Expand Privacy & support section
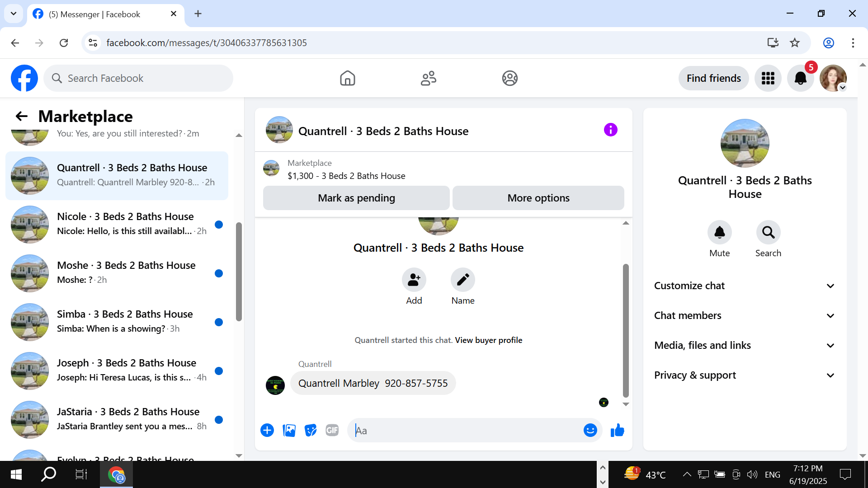This screenshot has width=868, height=488. point(745,375)
